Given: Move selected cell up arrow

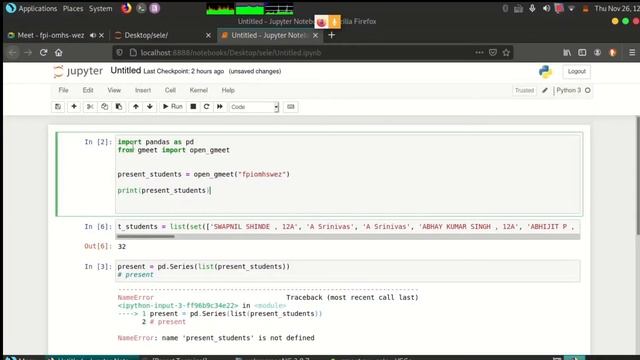Looking at the screenshot, I should [x=136, y=107].
